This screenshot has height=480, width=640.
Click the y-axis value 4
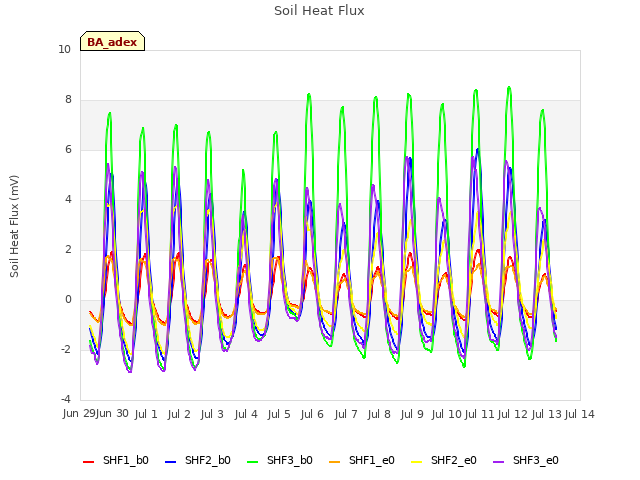[x=68, y=200]
